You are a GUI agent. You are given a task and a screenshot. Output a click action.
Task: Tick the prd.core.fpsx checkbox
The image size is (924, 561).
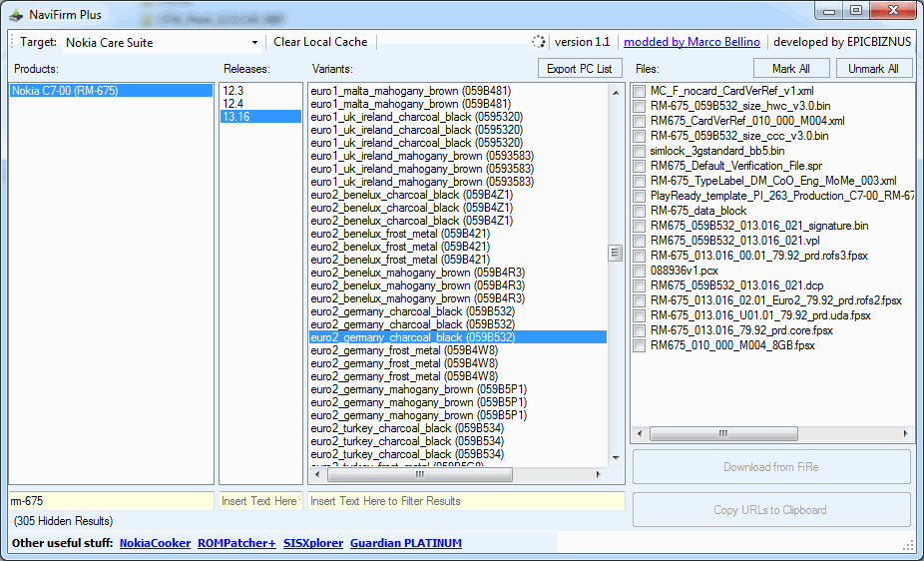point(639,330)
